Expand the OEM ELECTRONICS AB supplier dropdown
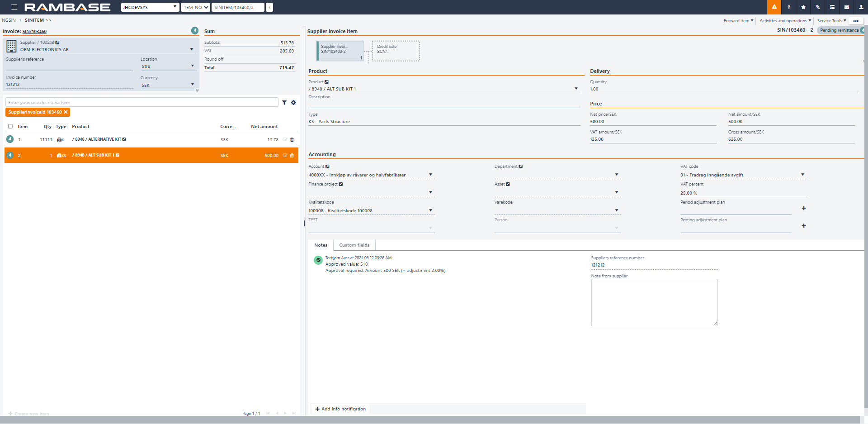Image resolution: width=868 pixels, height=424 pixels. coord(191,49)
